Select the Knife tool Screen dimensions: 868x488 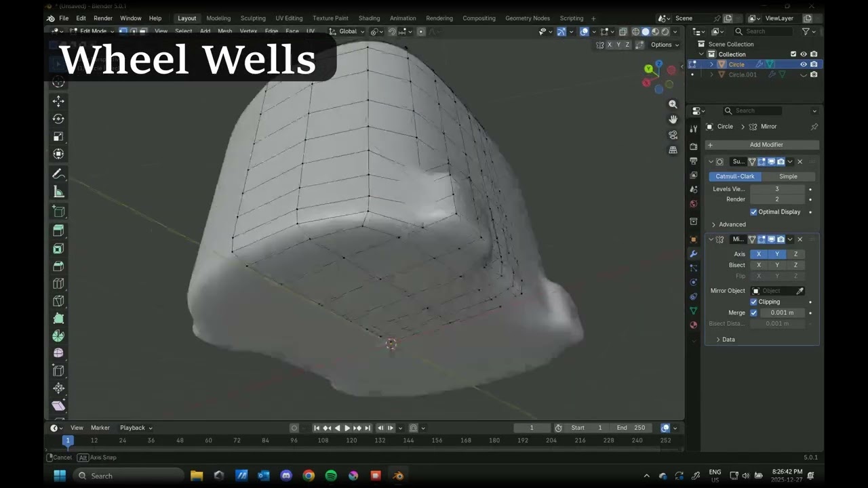click(58, 301)
